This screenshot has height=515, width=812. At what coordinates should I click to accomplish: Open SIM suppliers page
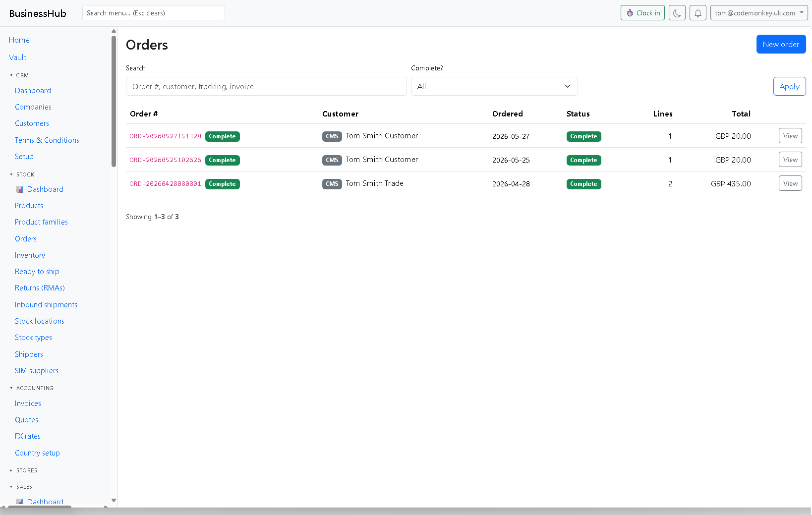pyautogui.click(x=37, y=371)
